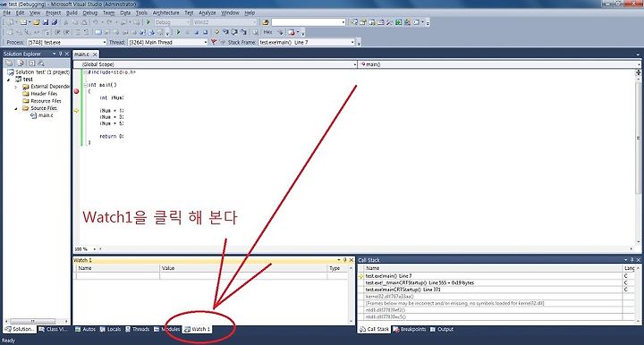Image resolution: width=644 pixels, height=345 pixels.
Task: Click Show All Files icon in Solution Explorer
Action: coord(21,63)
